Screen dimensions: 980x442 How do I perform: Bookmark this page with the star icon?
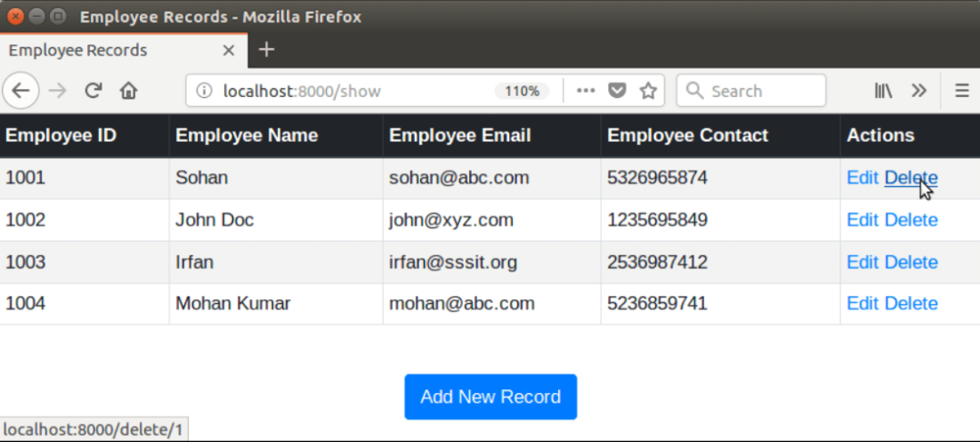click(648, 92)
